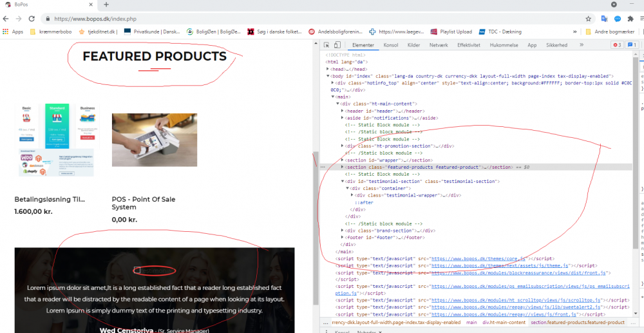Switch to the App tab in DevTools
The image size is (644, 333).
point(532,45)
